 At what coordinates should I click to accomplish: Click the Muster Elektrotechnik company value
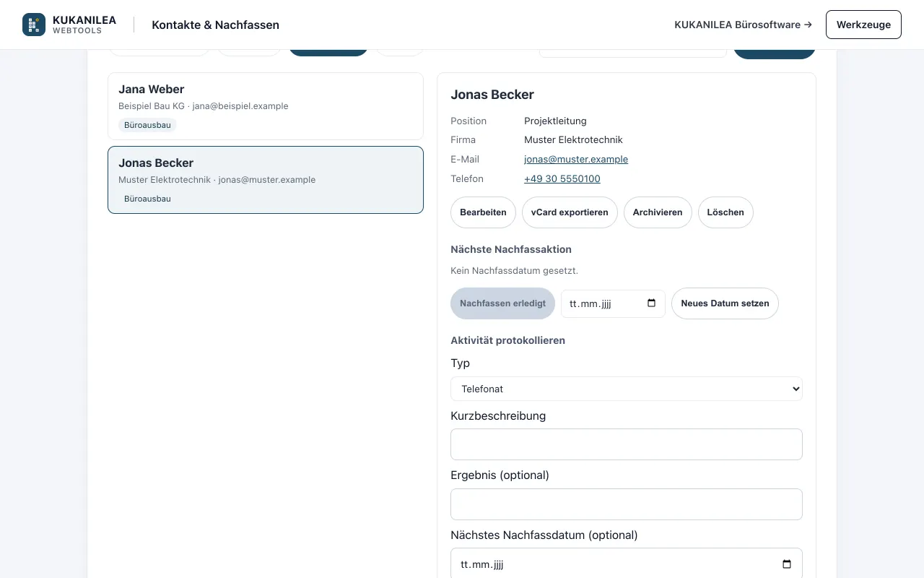point(573,139)
